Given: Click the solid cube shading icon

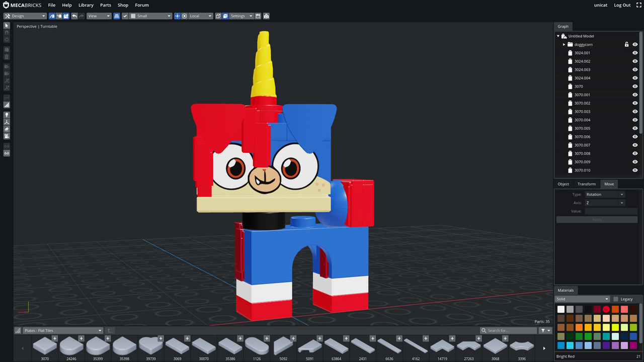Looking at the screenshot, I should 225,16.
